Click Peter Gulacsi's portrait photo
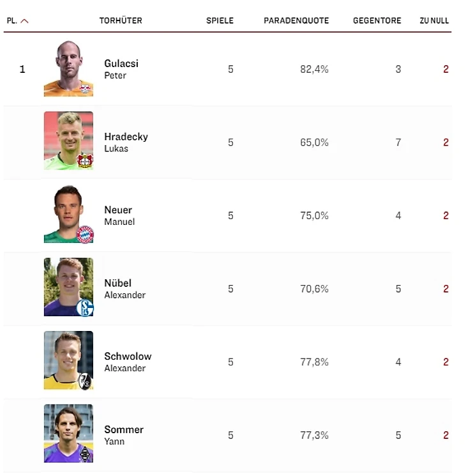This screenshot has width=466, height=476. coord(68,68)
